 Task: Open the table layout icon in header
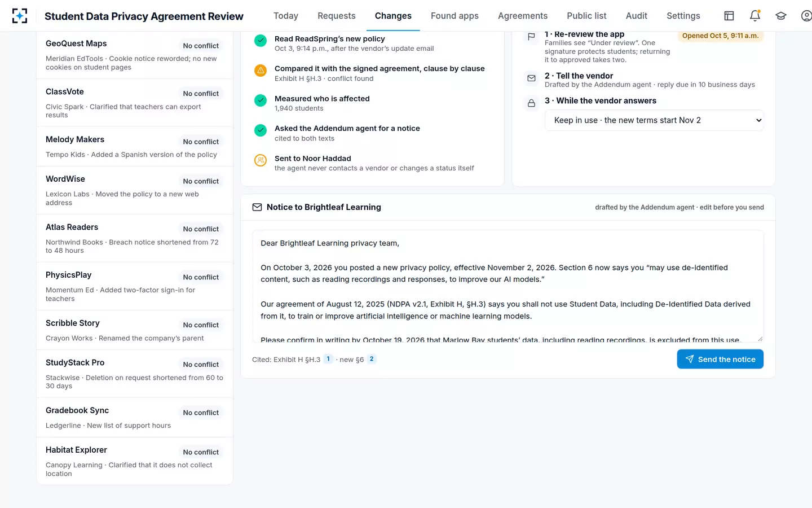coord(729,16)
